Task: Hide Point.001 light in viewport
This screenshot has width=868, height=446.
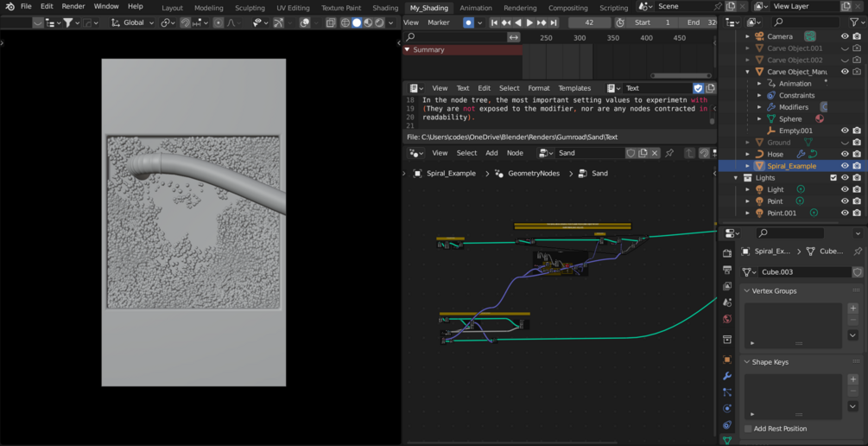Action: [845, 213]
